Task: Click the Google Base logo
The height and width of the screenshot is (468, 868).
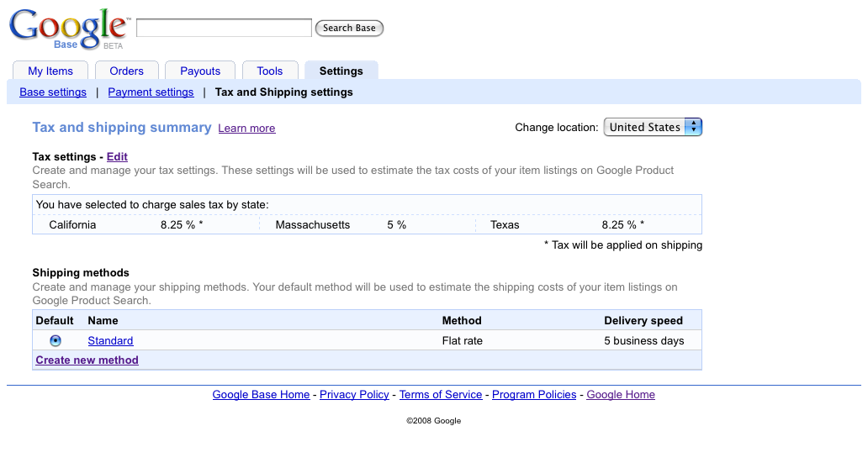Action: click(x=67, y=29)
